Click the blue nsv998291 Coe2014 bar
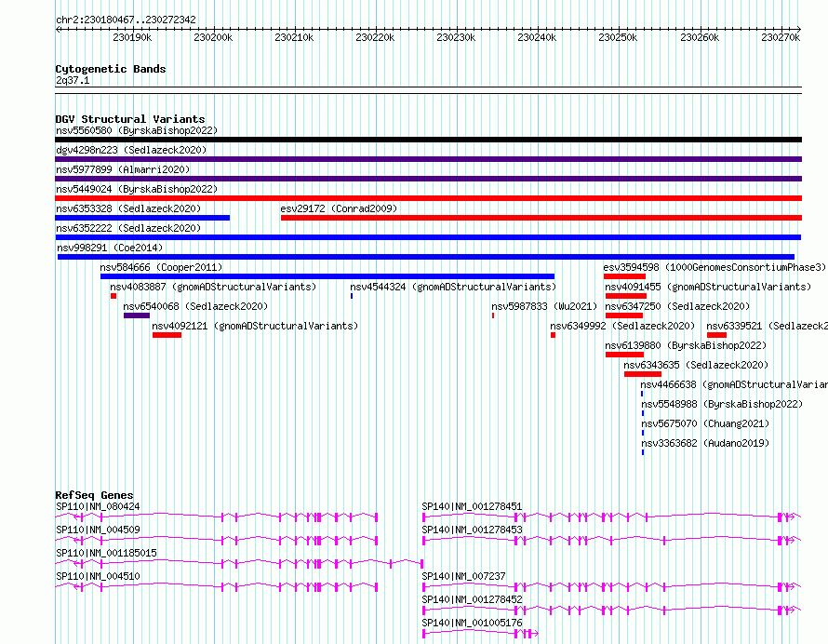This screenshot has width=828, height=644. (x=426, y=257)
